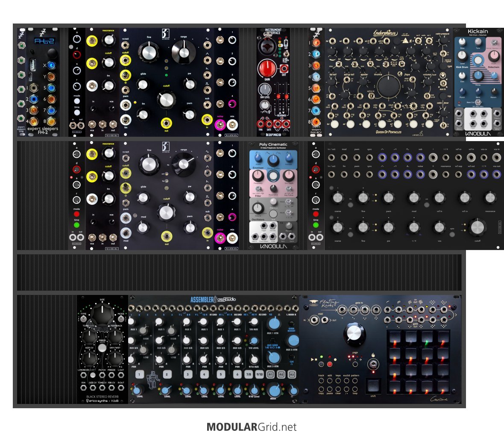This screenshot has height=436, width=504.
Task: Click the large center knob on Queen of Pentacles
Action: click(x=389, y=86)
